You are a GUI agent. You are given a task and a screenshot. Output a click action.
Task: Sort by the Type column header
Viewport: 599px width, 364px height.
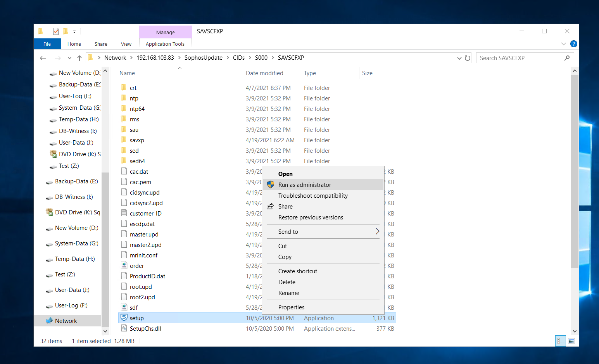tap(310, 73)
